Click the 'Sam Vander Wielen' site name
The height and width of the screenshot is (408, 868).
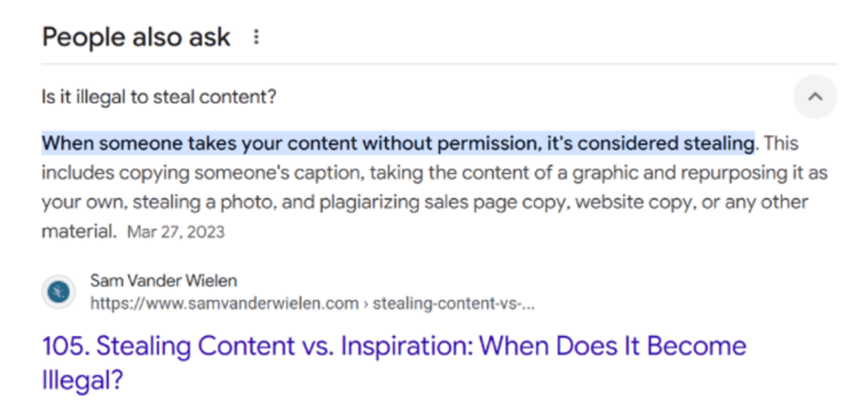pyautogui.click(x=164, y=281)
